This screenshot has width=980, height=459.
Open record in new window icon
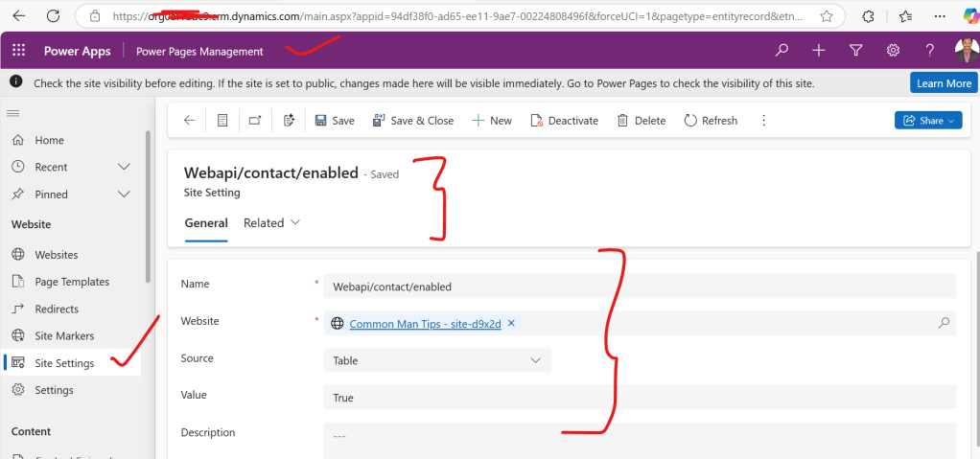[x=254, y=121]
